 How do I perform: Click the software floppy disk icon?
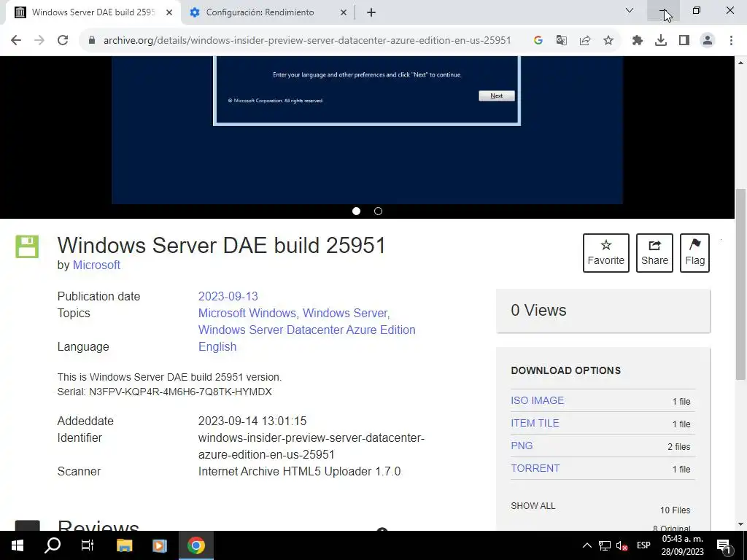point(27,246)
